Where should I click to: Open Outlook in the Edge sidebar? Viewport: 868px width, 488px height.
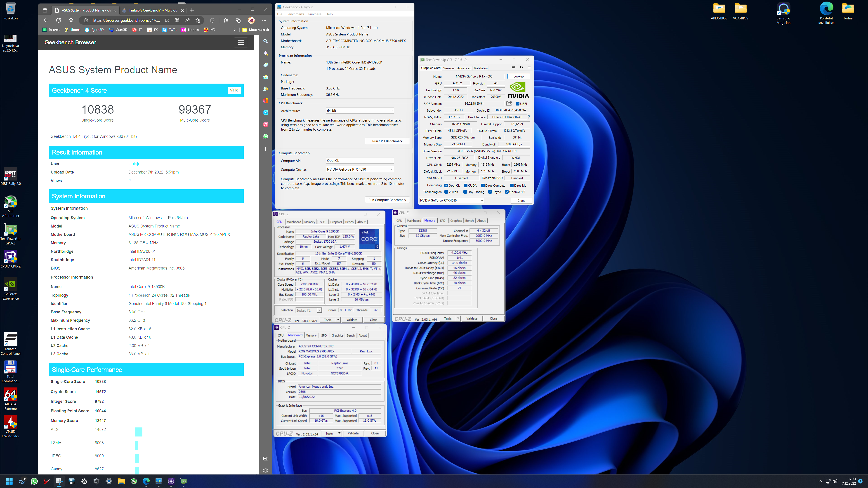(x=266, y=113)
